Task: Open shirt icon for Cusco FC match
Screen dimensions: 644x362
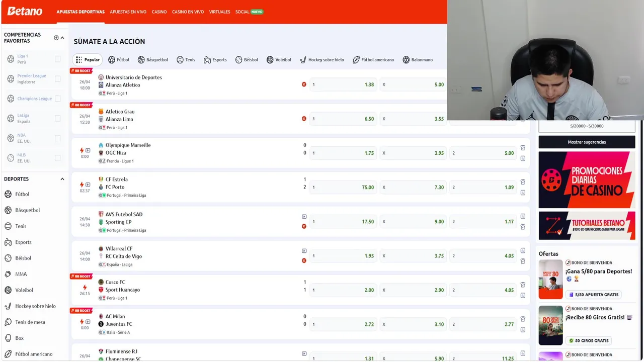Action: tap(523, 285)
